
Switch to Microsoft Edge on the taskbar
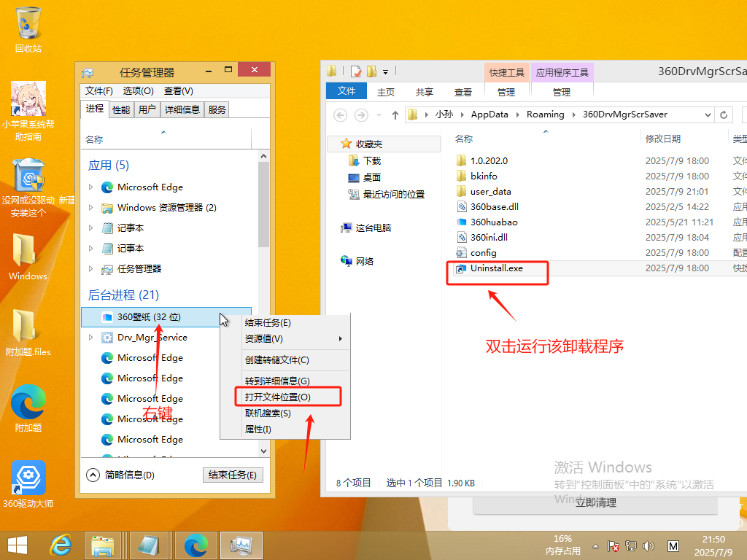(x=196, y=545)
